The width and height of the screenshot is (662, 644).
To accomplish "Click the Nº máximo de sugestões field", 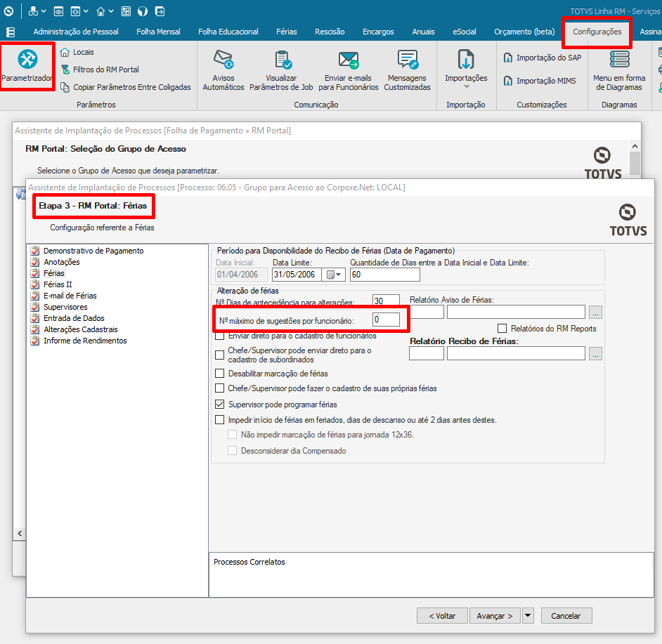I will point(386,320).
